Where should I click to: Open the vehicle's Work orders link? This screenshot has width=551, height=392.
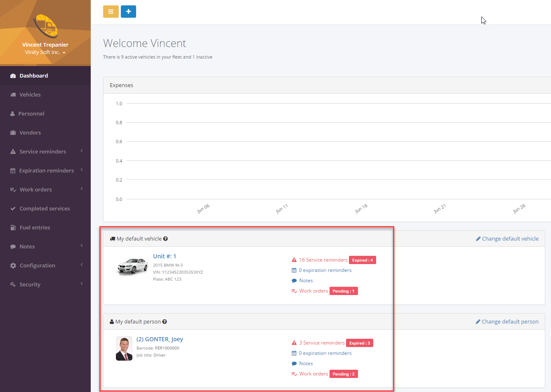[313, 291]
